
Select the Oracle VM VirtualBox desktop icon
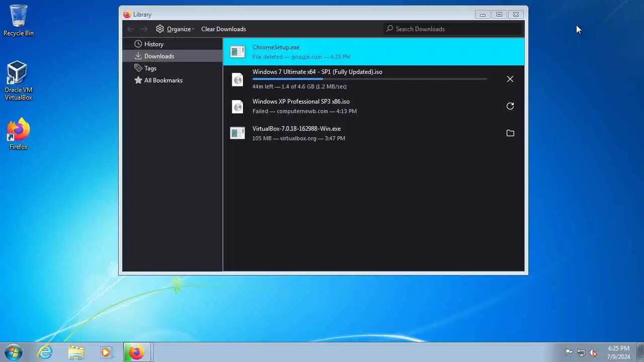pyautogui.click(x=19, y=80)
